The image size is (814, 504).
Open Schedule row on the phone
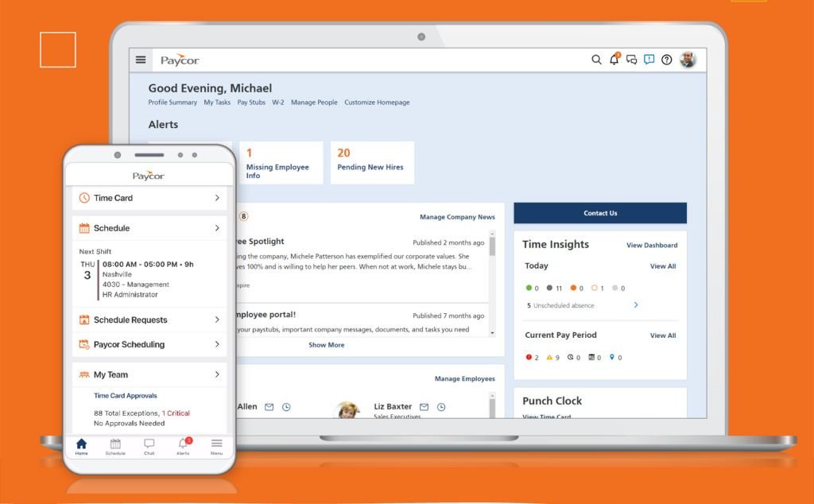coord(149,228)
